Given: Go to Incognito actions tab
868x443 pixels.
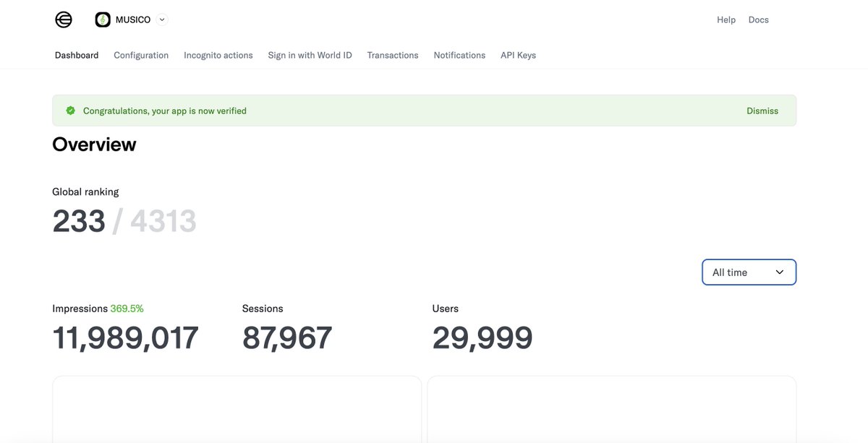Looking at the screenshot, I should point(218,55).
